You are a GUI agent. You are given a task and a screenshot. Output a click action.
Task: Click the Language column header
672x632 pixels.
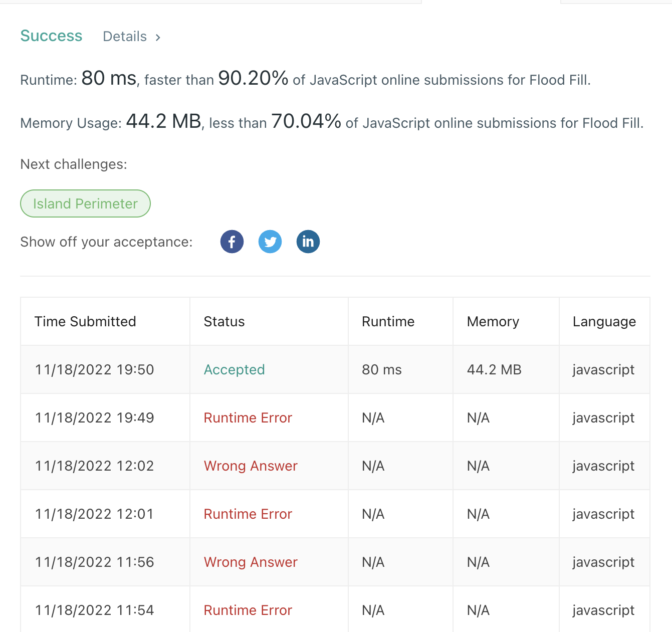[604, 321]
